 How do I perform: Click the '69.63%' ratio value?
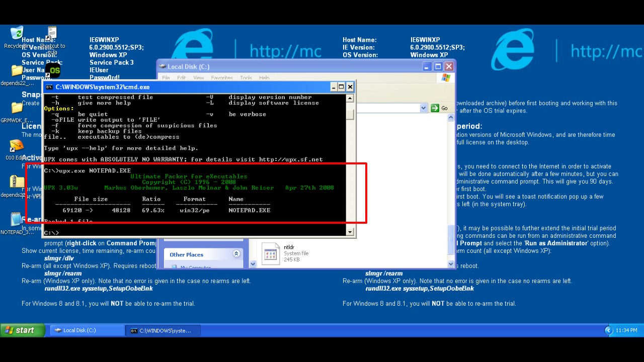click(153, 210)
